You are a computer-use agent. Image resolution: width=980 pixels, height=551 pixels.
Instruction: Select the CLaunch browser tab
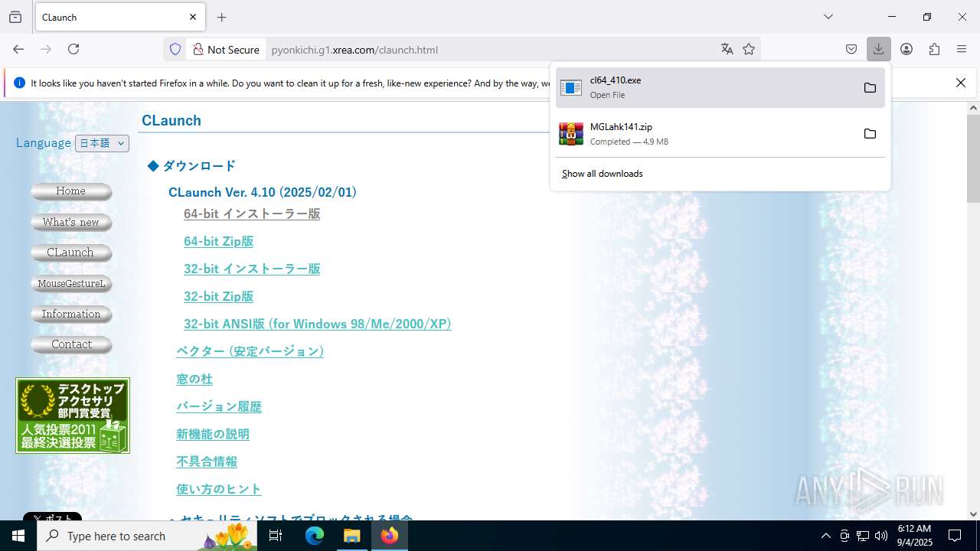click(119, 17)
